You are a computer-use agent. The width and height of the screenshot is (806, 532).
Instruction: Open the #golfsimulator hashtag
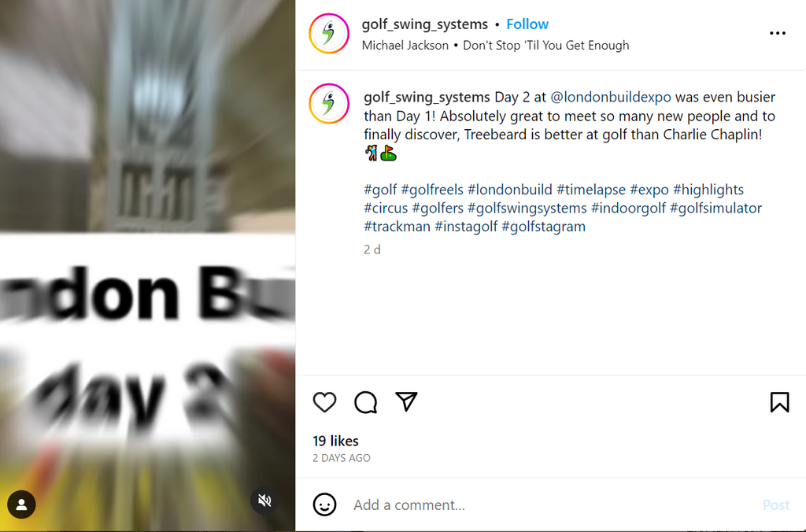coord(715,209)
